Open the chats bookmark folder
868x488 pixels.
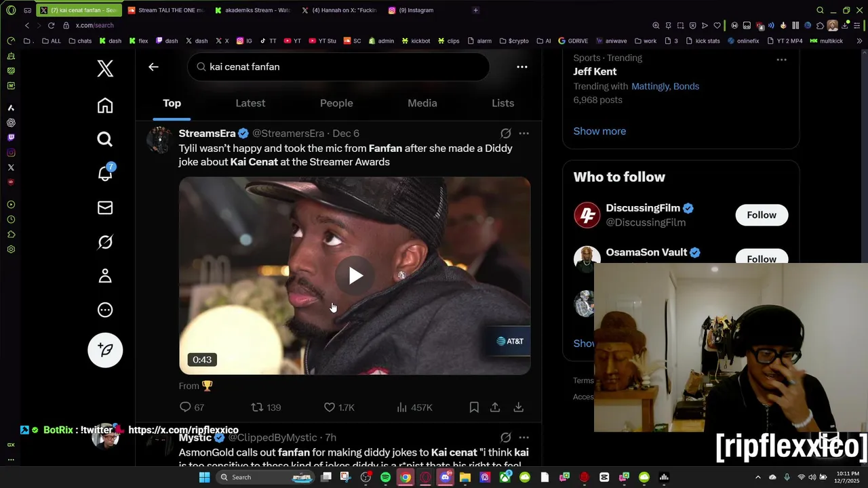[x=80, y=41]
